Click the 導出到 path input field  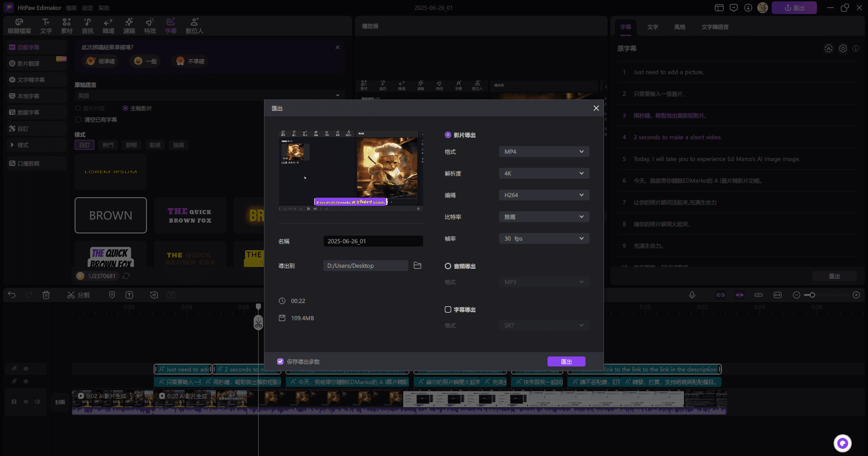click(x=365, y=266)
